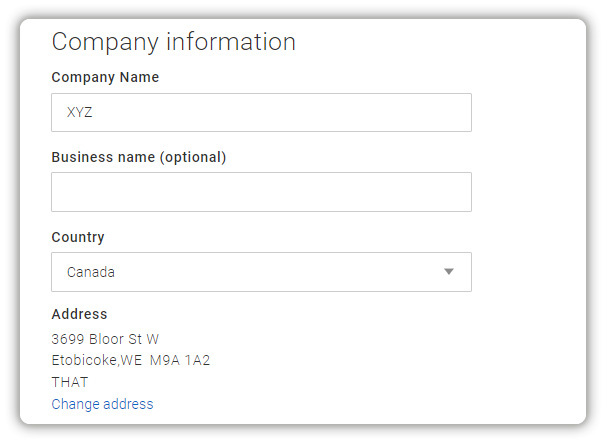Click the Address section label
Image resolution: width=607 pixels, height=444 pixels.
click(x=79, y=314)
